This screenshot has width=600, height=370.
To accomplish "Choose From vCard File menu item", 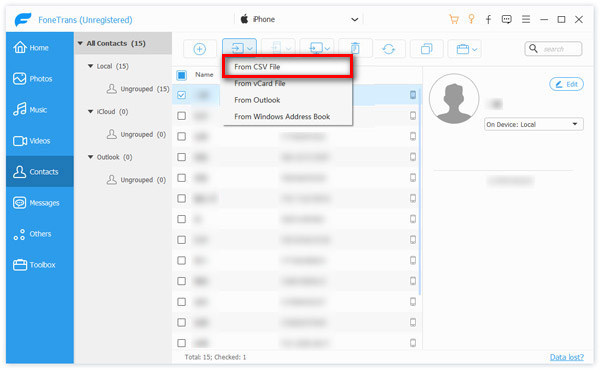I will [287, 83].
